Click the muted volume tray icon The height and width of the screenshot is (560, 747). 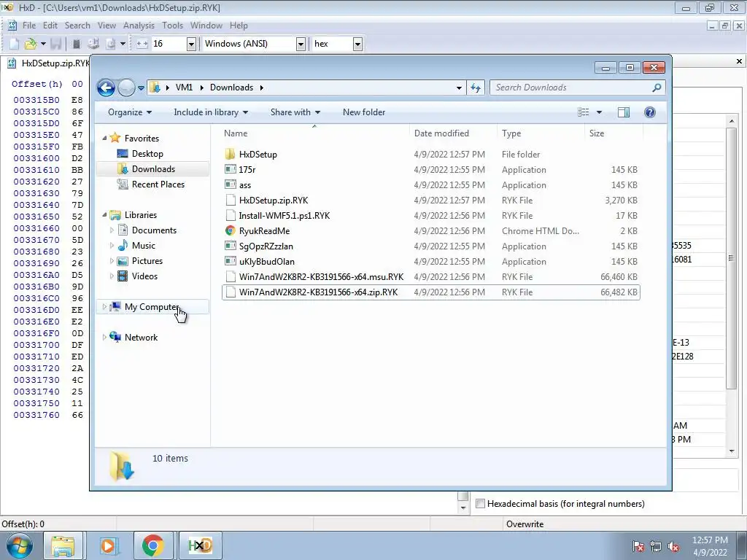coord(673,546)
